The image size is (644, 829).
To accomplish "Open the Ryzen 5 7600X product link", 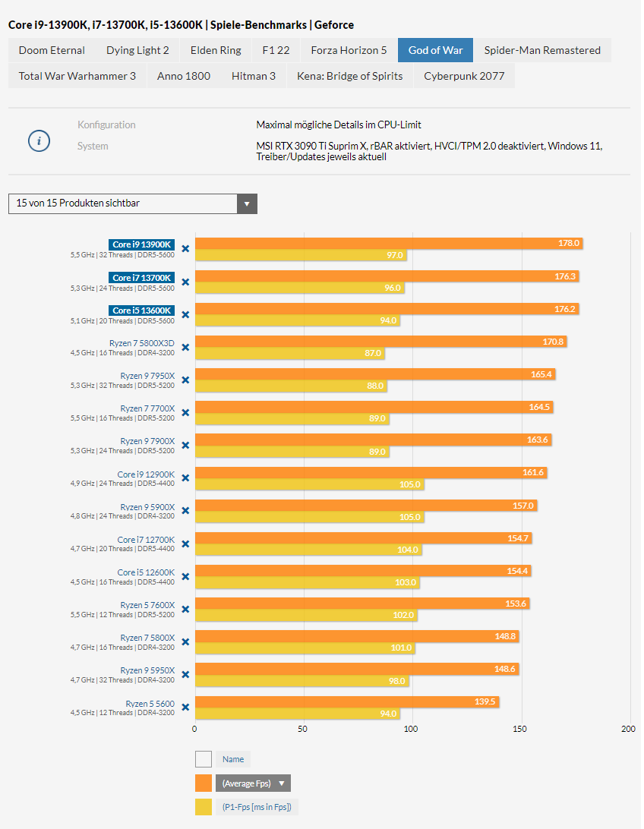I will 147,605.
